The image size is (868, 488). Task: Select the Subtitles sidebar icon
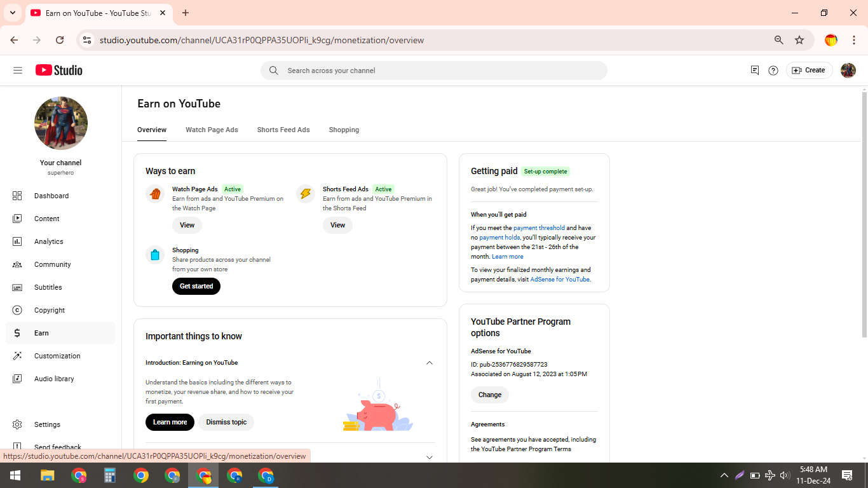[x=17, y=287]
